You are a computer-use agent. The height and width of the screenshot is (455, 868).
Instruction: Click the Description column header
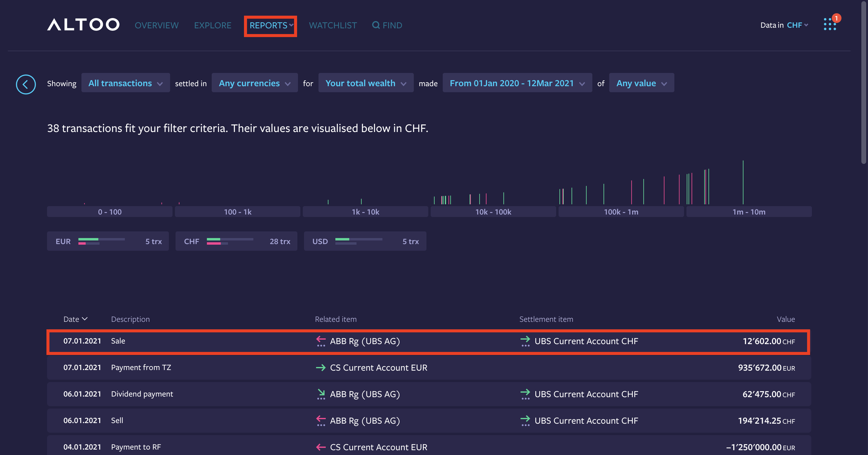tap(130, 319)
